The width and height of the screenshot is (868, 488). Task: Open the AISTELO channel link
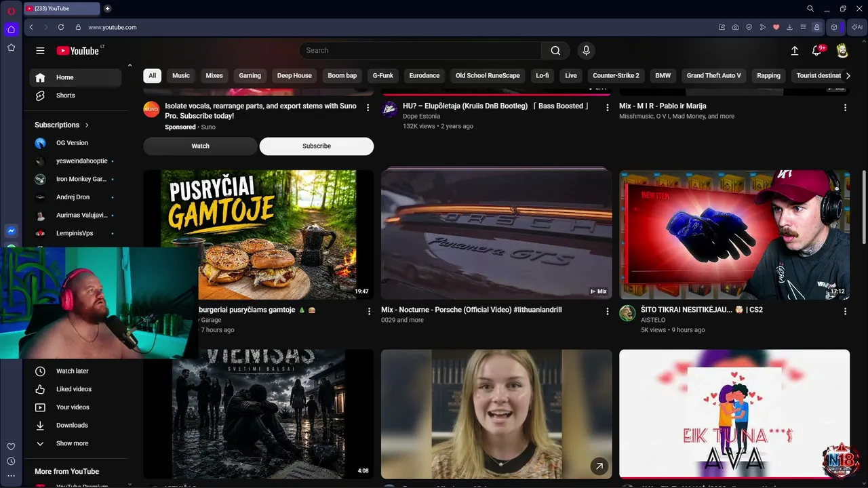point(653,320)
